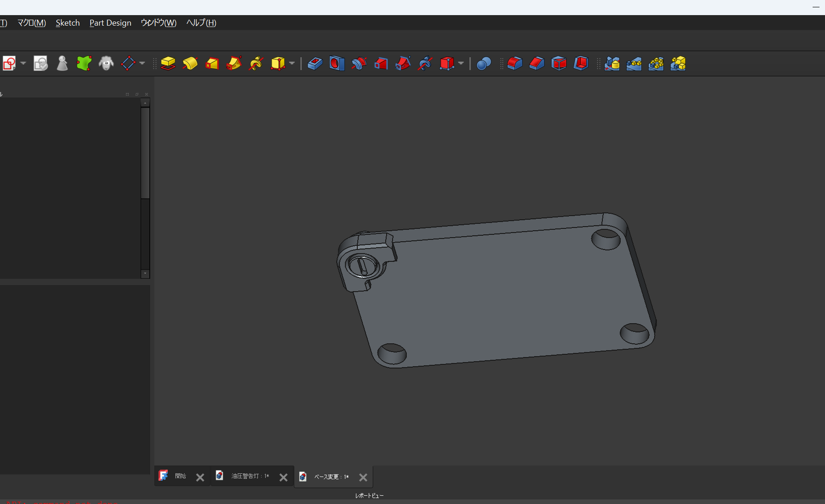Select the Revolution tool
Screen dimensions: 825x504
[x=190, y=63]
